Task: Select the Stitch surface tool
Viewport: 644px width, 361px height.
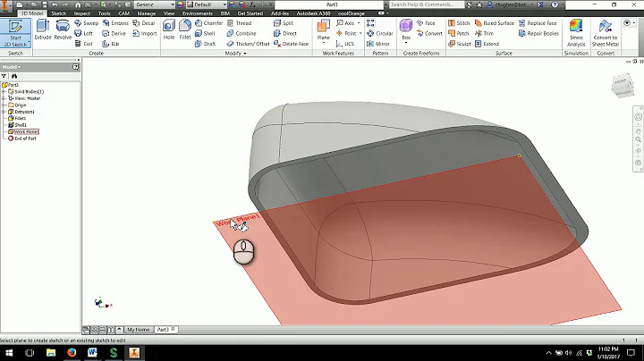Action: pyautogui.click(x=459, y=23)
